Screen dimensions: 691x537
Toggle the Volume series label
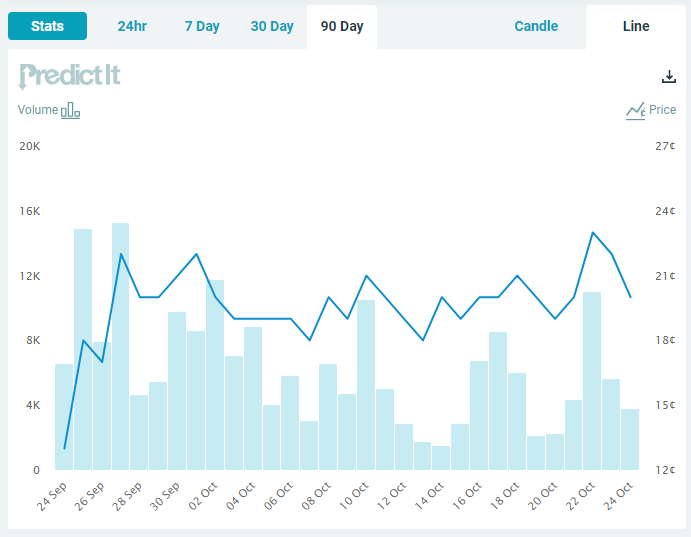(38, 110)
